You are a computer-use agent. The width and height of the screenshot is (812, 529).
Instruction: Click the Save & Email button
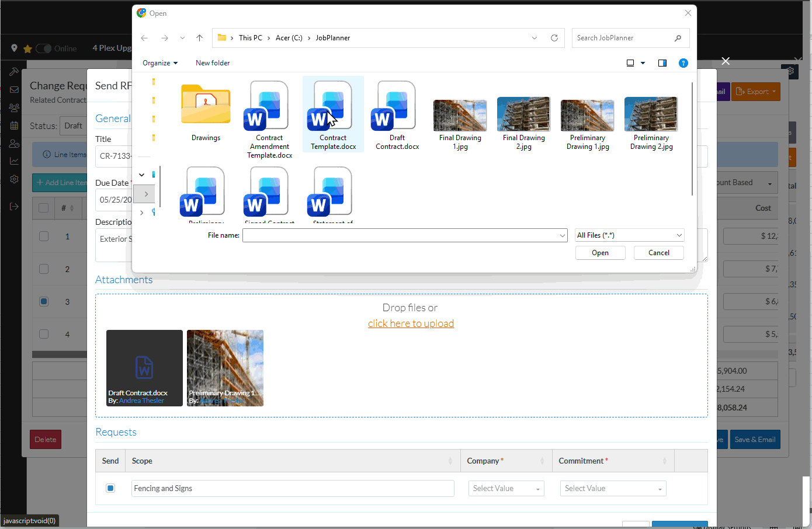coord(755,440)
